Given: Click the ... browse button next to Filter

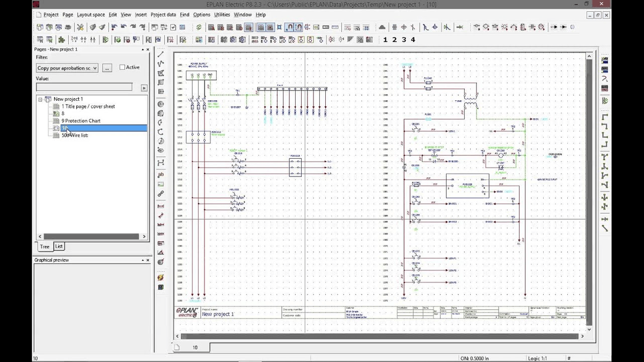Looking at the screenshot, I should coord(106,68).
